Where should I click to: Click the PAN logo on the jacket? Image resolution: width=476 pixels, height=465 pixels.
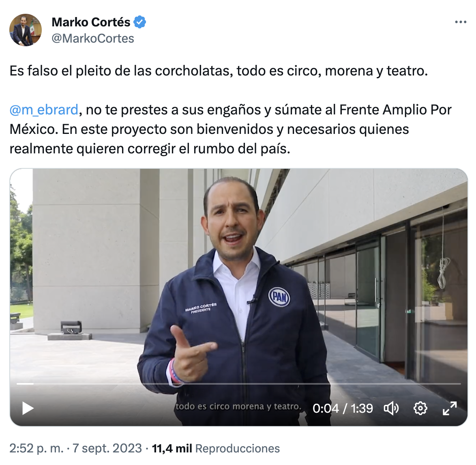pos(279,297)
